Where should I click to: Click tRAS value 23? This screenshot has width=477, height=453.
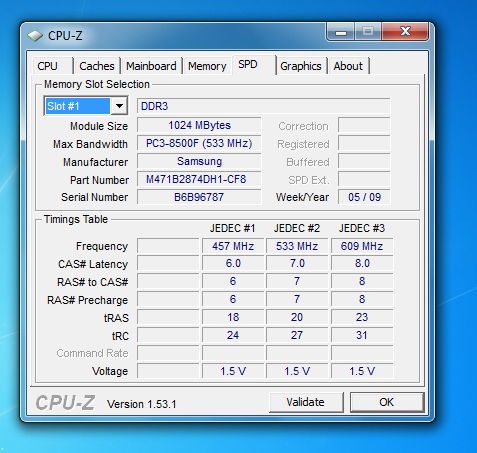click(x=362, y=317)
